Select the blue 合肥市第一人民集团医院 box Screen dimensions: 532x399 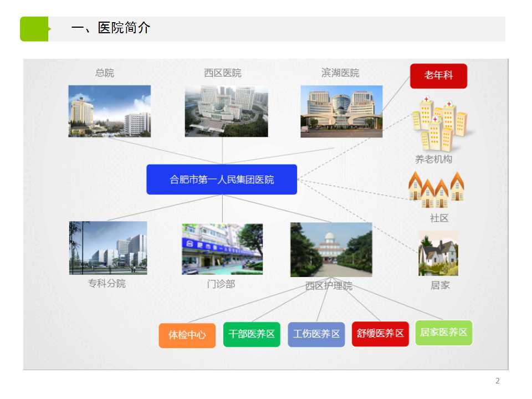[x=222, y=180]
